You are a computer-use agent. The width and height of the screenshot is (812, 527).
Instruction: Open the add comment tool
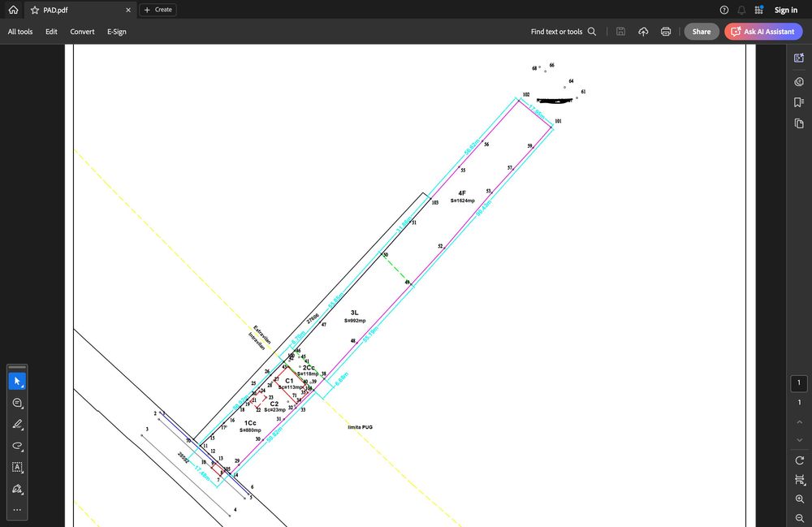[x=17, y=403]
